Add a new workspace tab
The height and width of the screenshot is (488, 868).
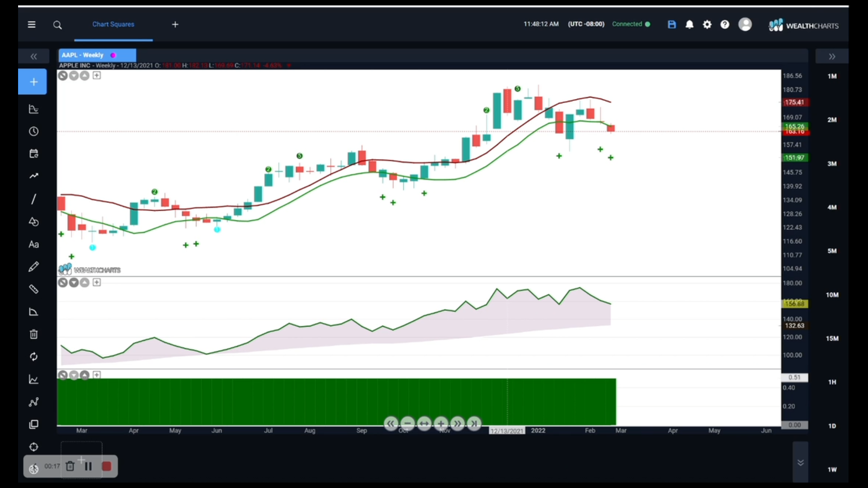[x=175, y=24]
